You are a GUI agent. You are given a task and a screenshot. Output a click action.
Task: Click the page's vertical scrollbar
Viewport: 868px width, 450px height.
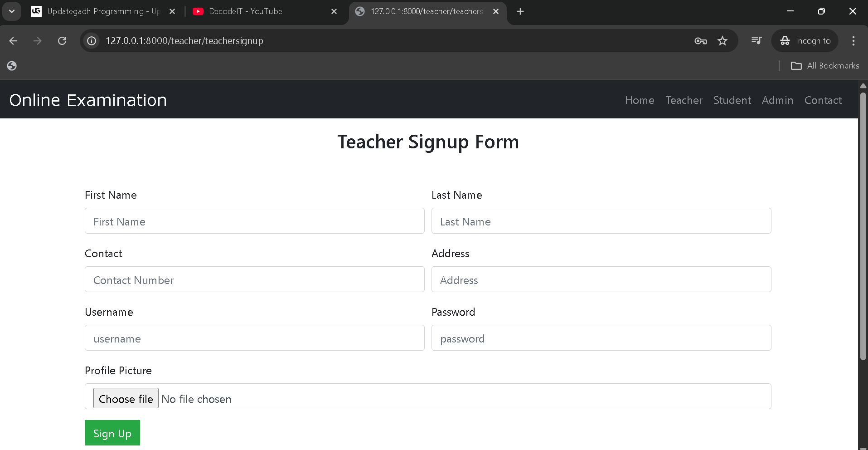pyautogui.click(x=863, y=227)
